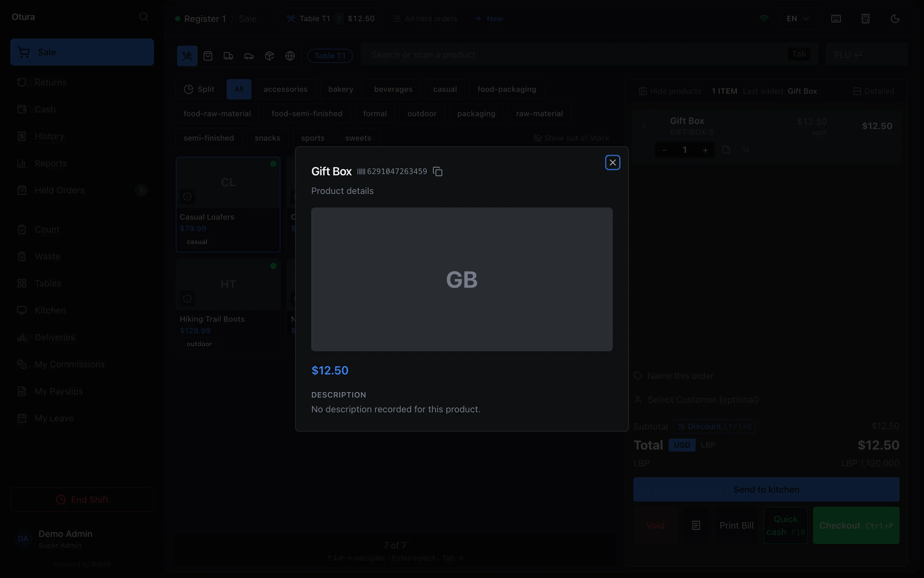924x578 pixels.
Task: Select the globe online order type icon
Action: (x=290, y=56)
